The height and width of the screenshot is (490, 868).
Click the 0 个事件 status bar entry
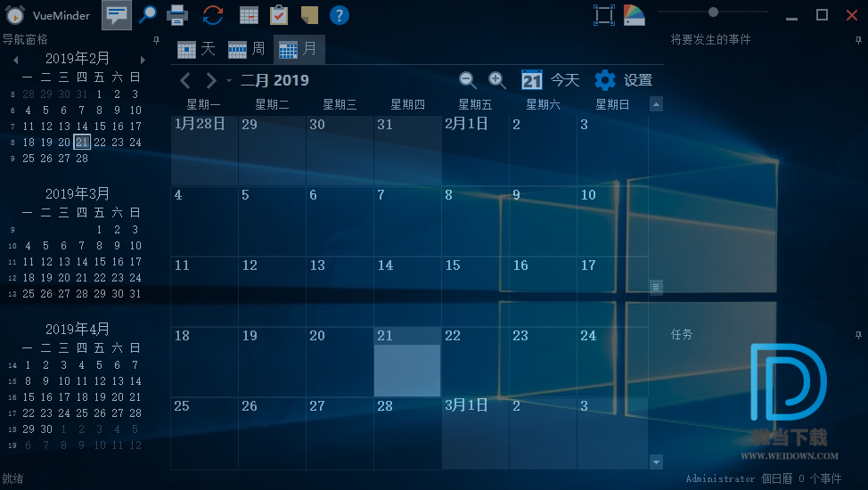click(x=820, y=479)
